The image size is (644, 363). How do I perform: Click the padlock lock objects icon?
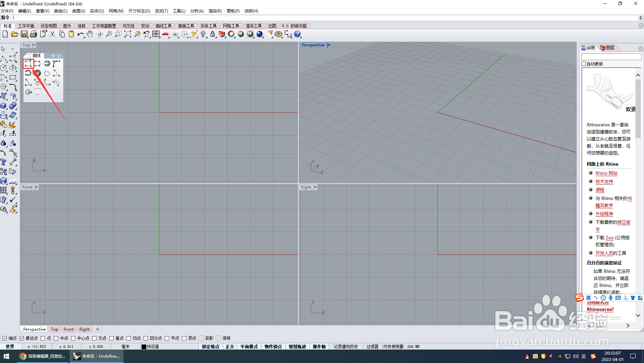[x=213, y=34]
